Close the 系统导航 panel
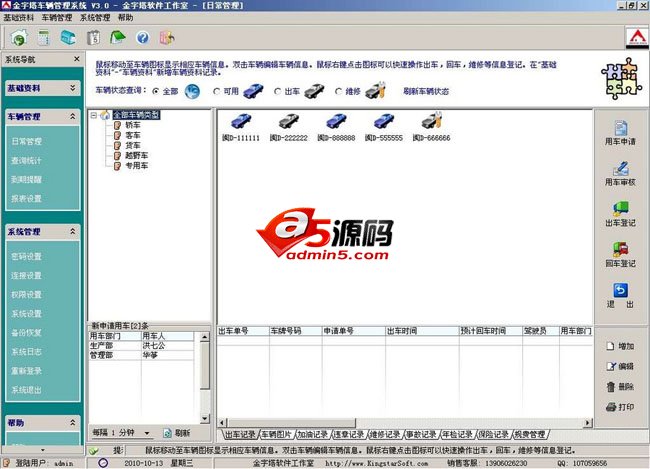The width and height of the screenshot is (650, 469). point(77,59)
